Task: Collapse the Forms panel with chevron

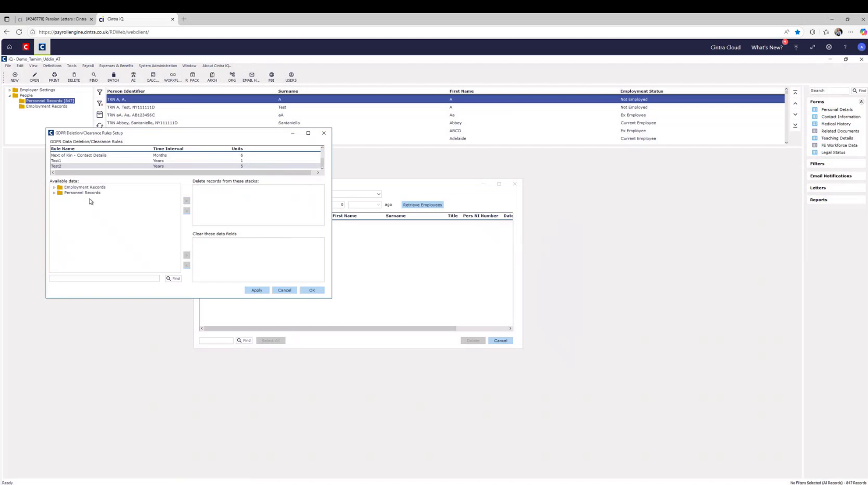Action: pyautogui.click(x=861, y=101)
